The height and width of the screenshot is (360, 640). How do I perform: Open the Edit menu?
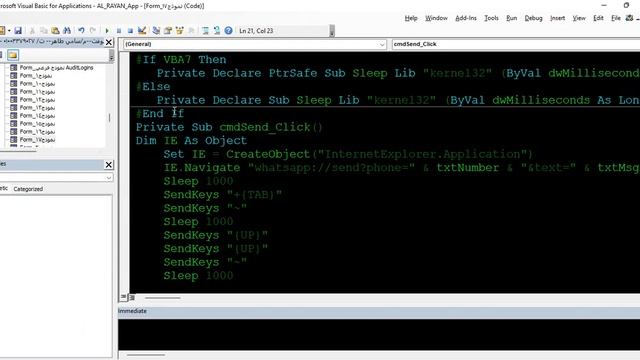pyautogui.click(x=598, y=18)
